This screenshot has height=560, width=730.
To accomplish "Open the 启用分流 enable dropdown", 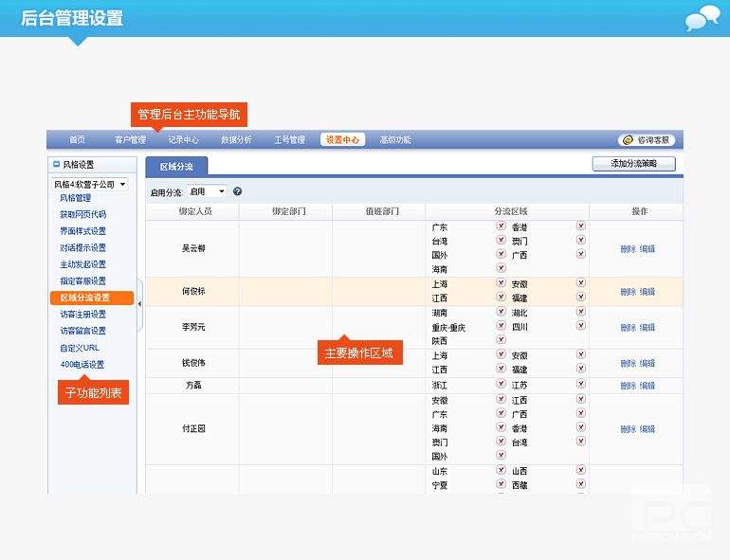I will click(x=207, y=191).
